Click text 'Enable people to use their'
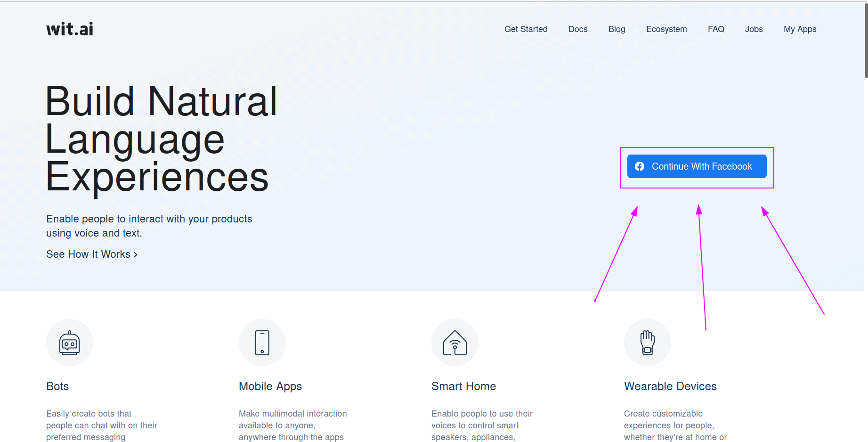Image resolution: width=868 pixels, height=442 pixels. pos(482,414)
